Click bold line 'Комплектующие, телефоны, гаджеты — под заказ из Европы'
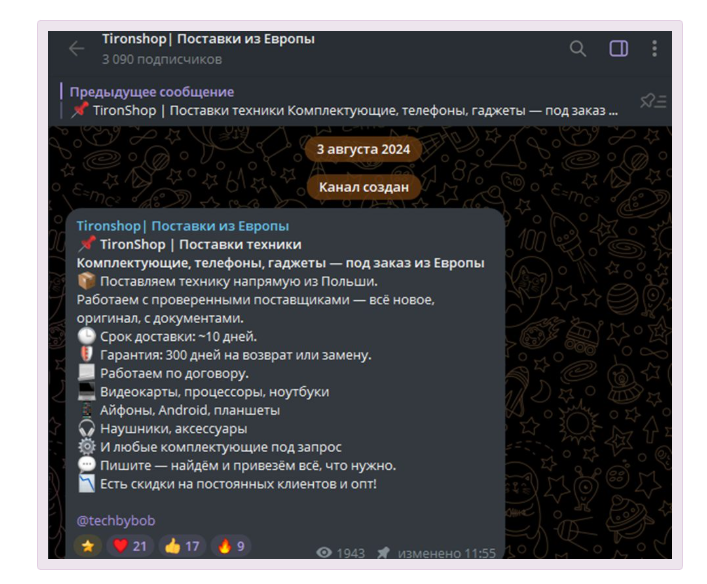Screen dimensions: 707x584 (280, 263)
